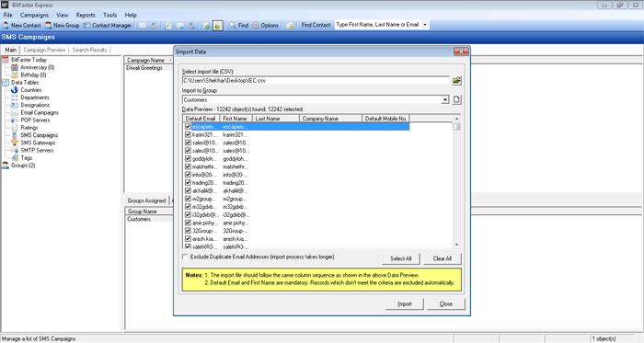The height and width of the screenshot is (343, 644).
Task: Open the File menu
Action: click(7, 15)
